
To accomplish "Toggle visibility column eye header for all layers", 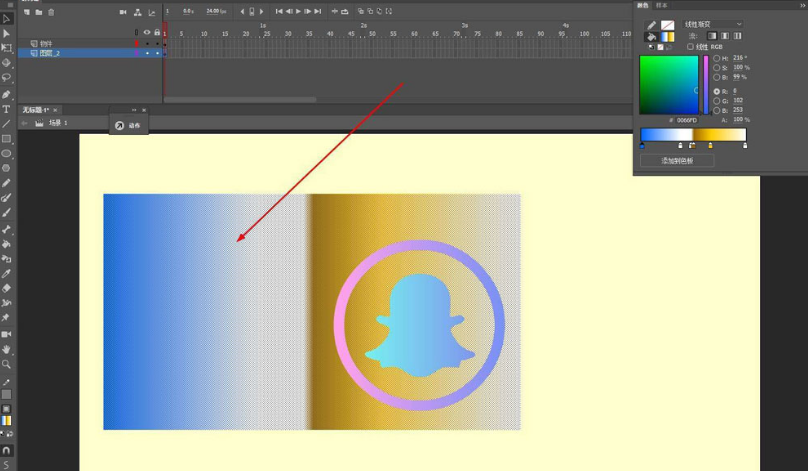I will (x=147, y=32).
